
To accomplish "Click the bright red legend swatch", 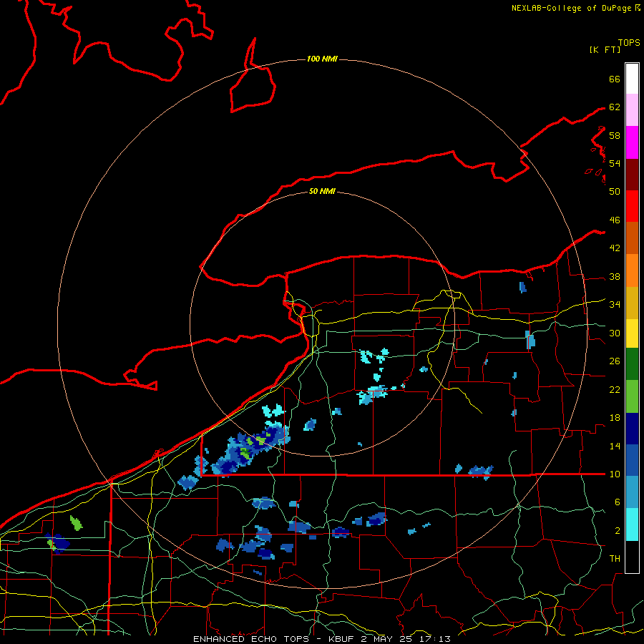I will [x=632, y=207].
